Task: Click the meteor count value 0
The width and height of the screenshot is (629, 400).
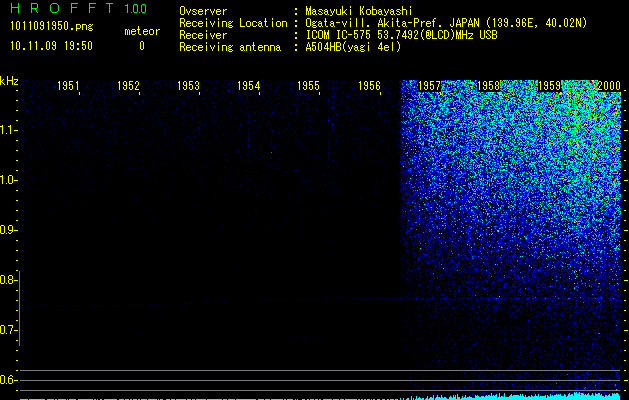Action: (142, 46)
